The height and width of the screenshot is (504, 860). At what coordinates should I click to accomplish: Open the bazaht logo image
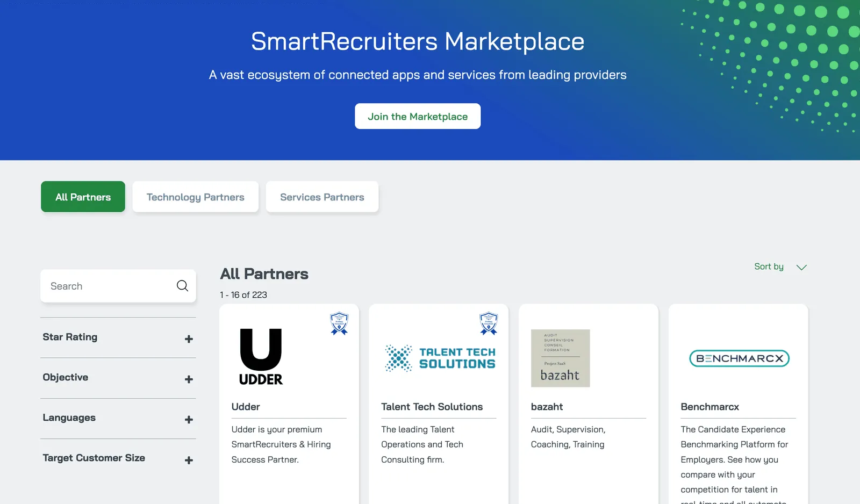[560, 358]
